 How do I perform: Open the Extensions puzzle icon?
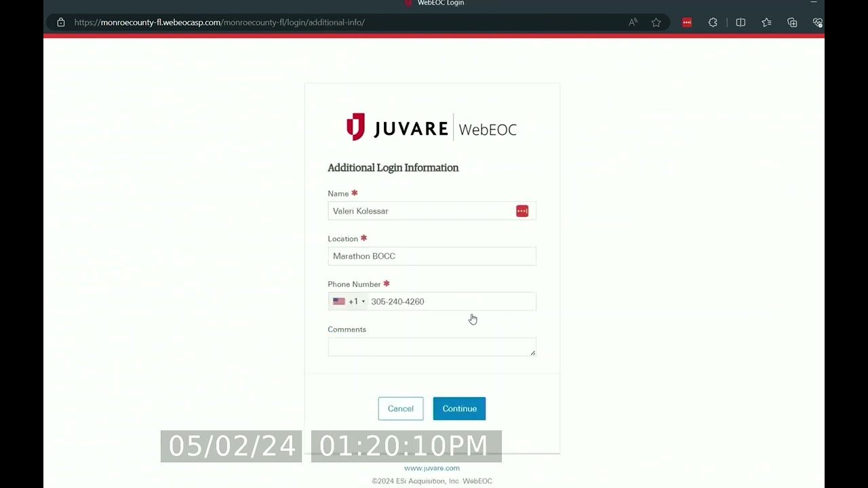(x=713, y=22)
